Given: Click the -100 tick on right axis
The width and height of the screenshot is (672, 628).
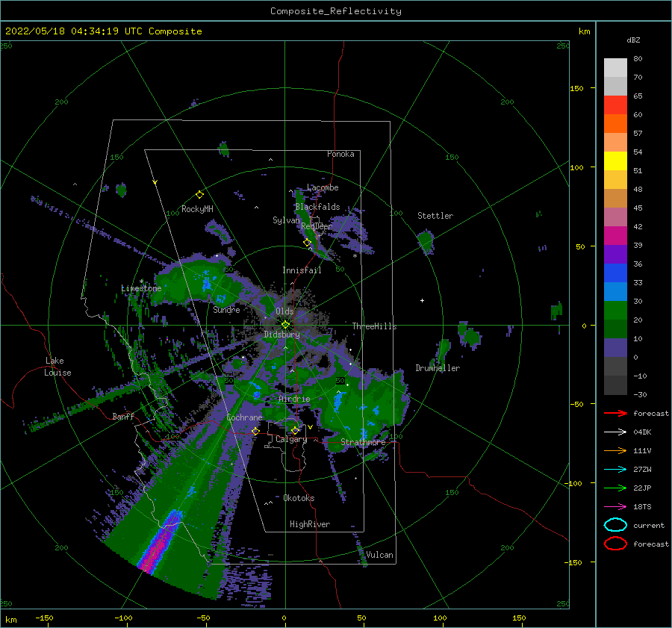Looking at the screenshot, I should (575, 484).
